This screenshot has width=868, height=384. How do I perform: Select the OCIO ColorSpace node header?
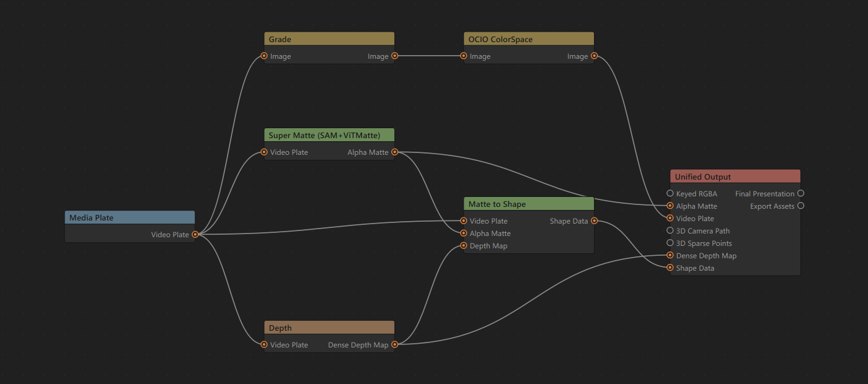[x=529, y=39]
